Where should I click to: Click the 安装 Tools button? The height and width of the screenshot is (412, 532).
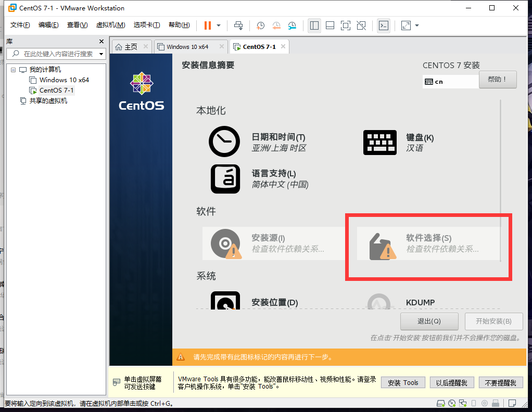(403, 382)
